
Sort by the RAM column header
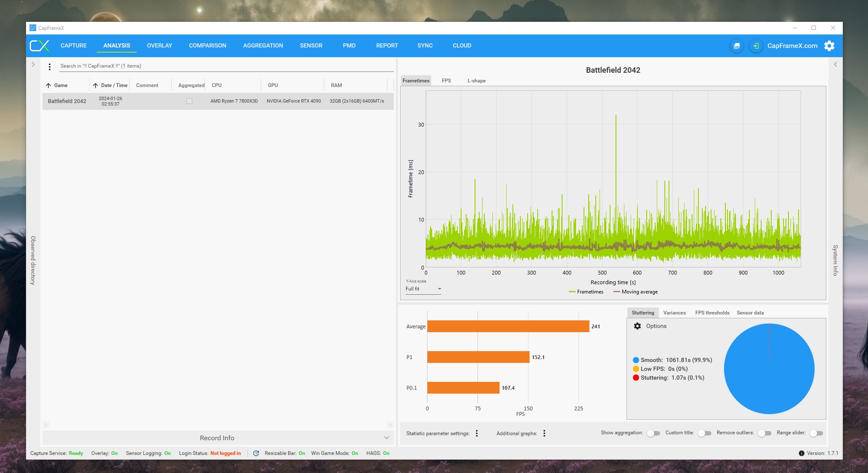pos(336,85)
